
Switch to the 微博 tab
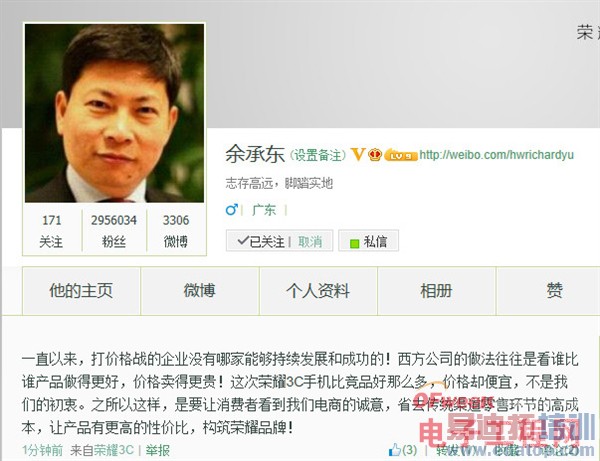(200, 291)
